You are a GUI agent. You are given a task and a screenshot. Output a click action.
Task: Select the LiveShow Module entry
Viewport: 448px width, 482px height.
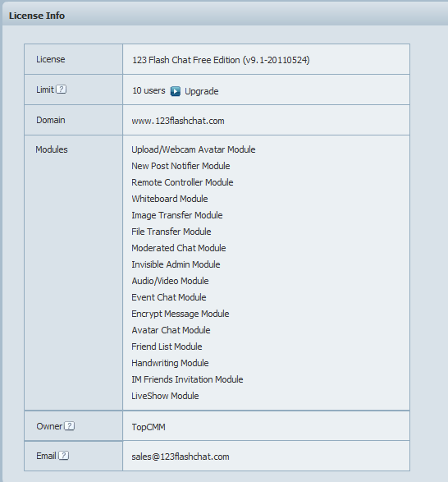pyautogui.click(x=165, y=396)
